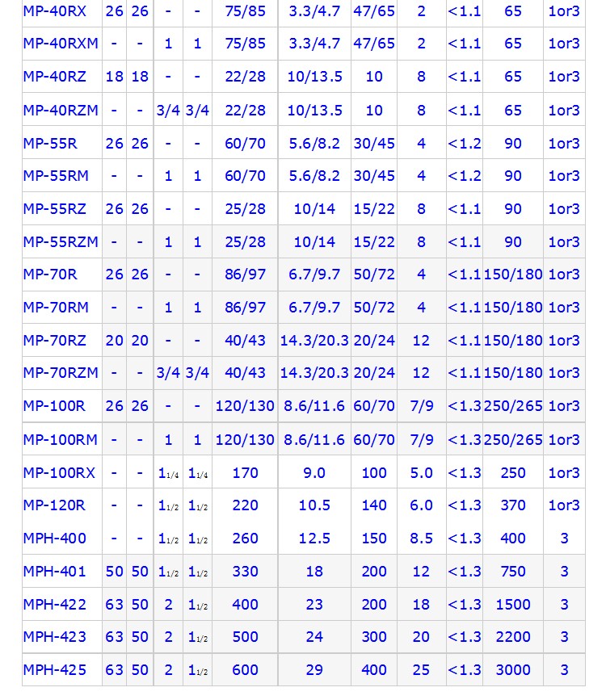
Task: Click the MP-70R model link
Action: tap(50, 275)
